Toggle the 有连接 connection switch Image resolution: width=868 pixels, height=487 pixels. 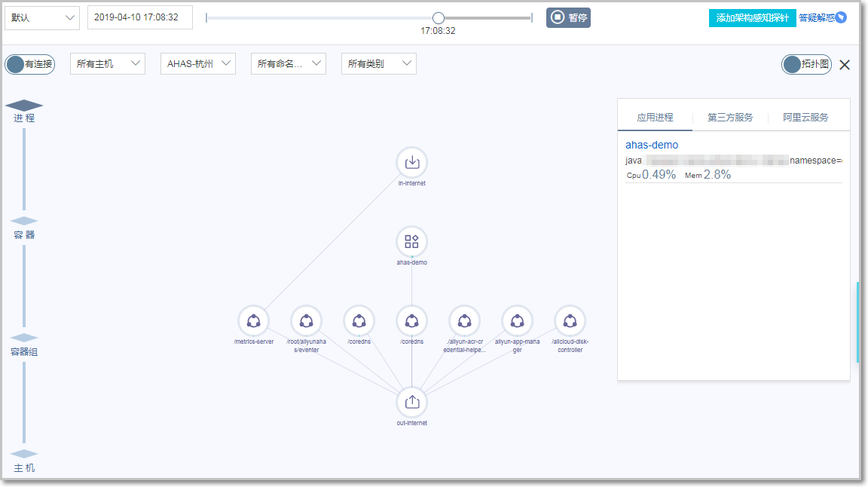coord(30,64)
